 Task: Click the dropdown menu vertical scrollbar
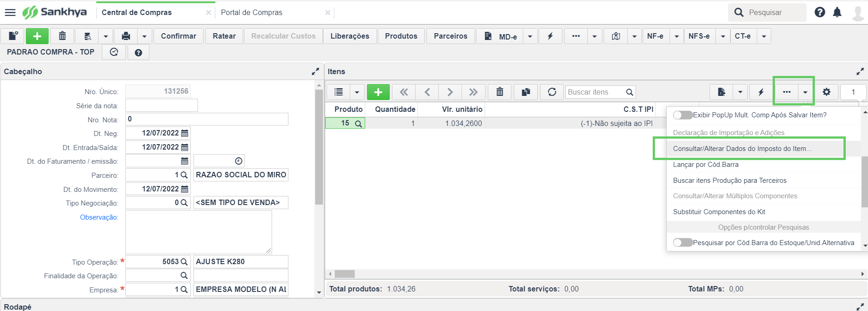tap(865, 181)
